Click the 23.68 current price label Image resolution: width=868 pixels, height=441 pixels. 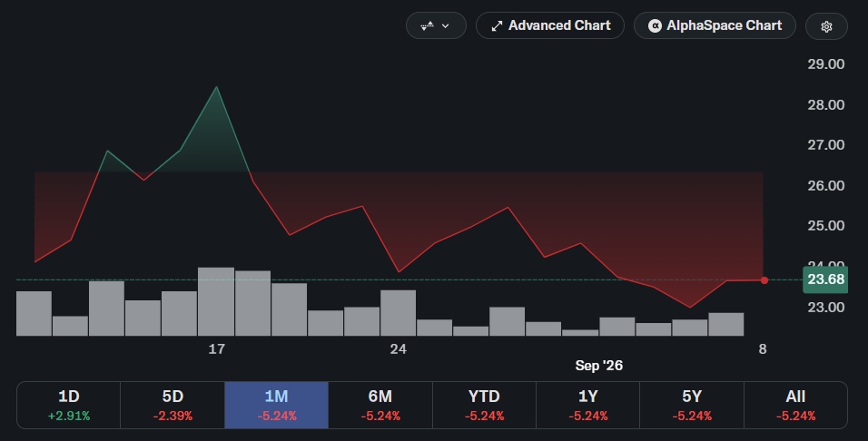[825, 279]
